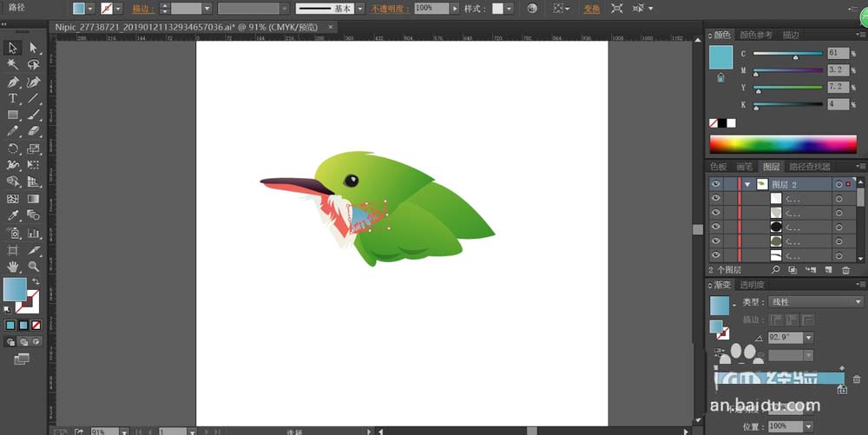The image size is (868, 435).
Task: Hide the first sublayer under 图层 2
Action: (x=716, y=198)
